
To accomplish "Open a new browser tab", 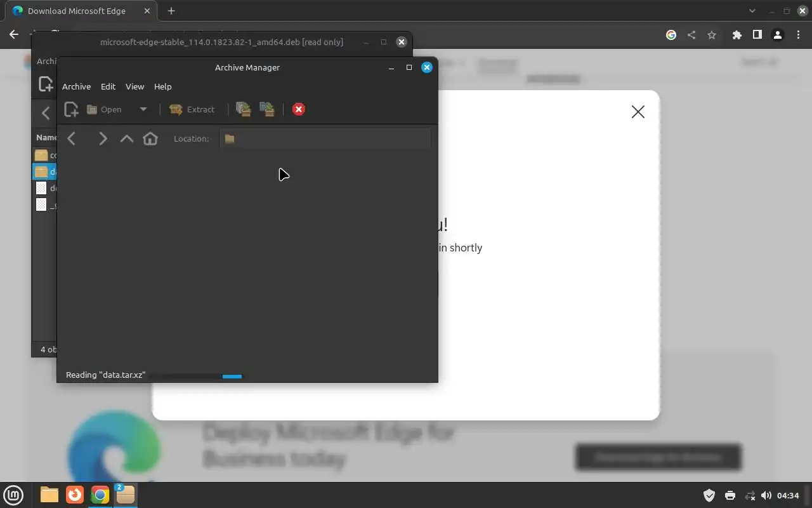I will pyautogui.click(x=171, y=11).
